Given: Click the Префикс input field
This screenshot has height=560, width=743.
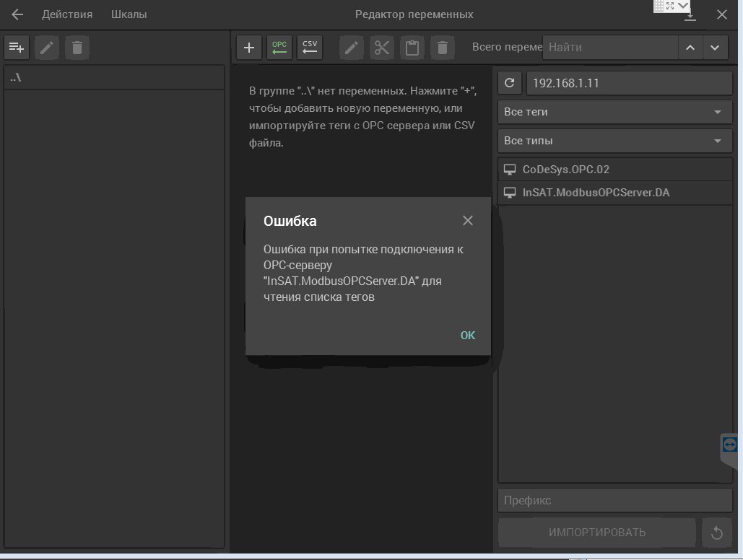Looking at the screenshot, I should (614, 500).
